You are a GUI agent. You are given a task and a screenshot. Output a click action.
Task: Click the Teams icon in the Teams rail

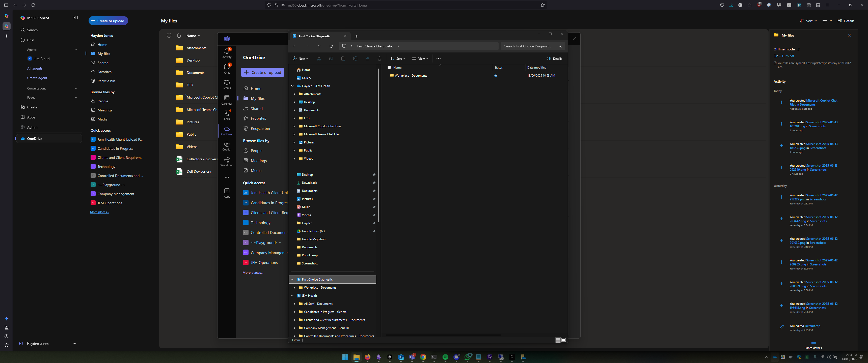click(227, 39)
